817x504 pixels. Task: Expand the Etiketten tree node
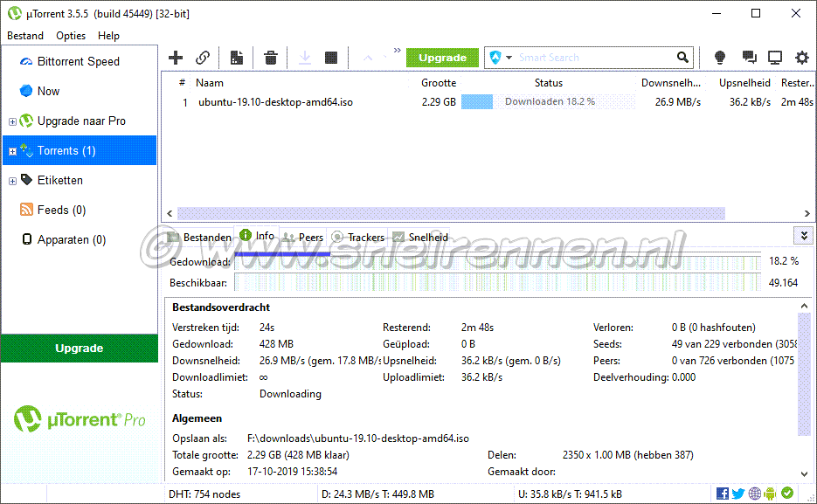click(x=12, y=181)
